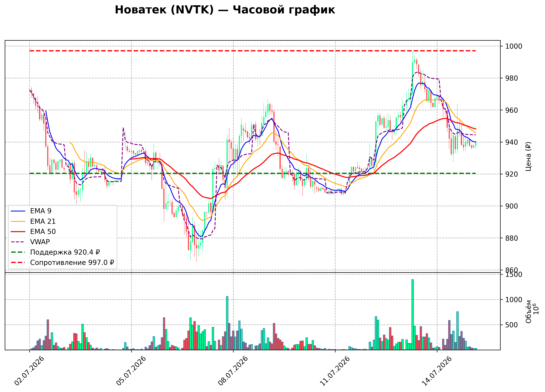Click the tallest green volume bar
Screen dimensions: 545x392
click(x=413, y=315)
